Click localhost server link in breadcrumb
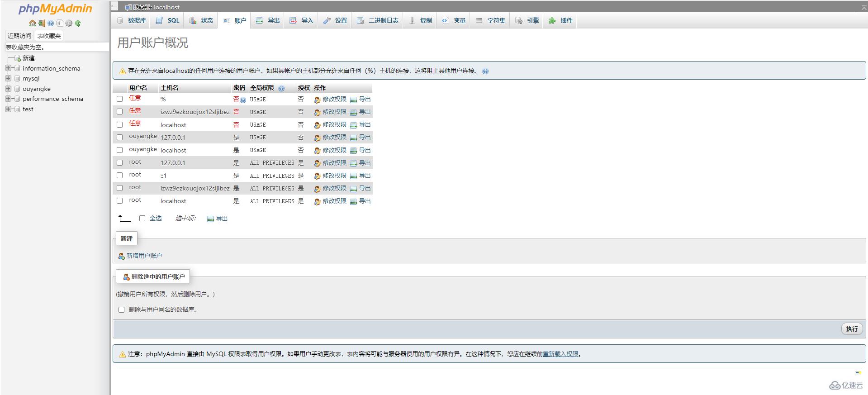Image resolution: width=868 pixels, height=395 pixels. 156,7
